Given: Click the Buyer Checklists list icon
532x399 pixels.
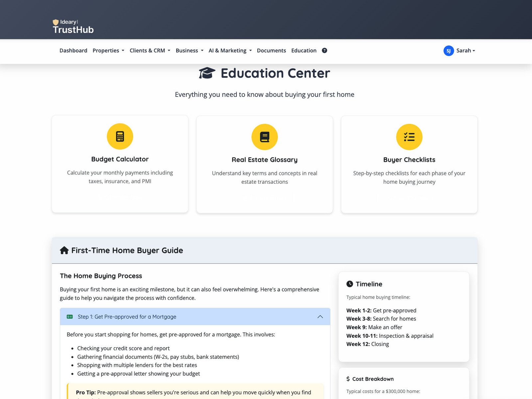Looking at the screenshot, I should (409, 137).
